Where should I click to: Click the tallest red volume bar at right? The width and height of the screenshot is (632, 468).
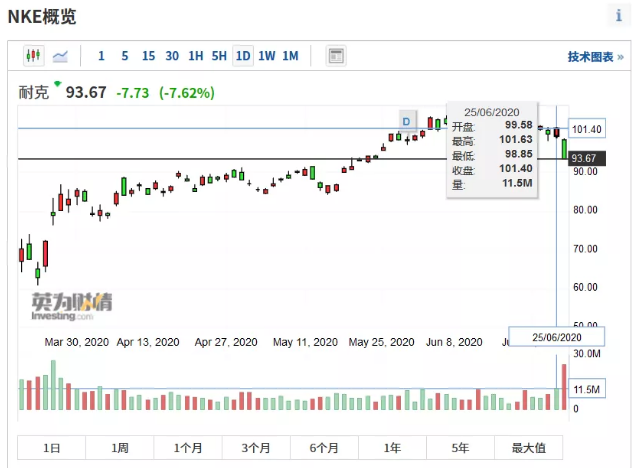tap(564, 387)
